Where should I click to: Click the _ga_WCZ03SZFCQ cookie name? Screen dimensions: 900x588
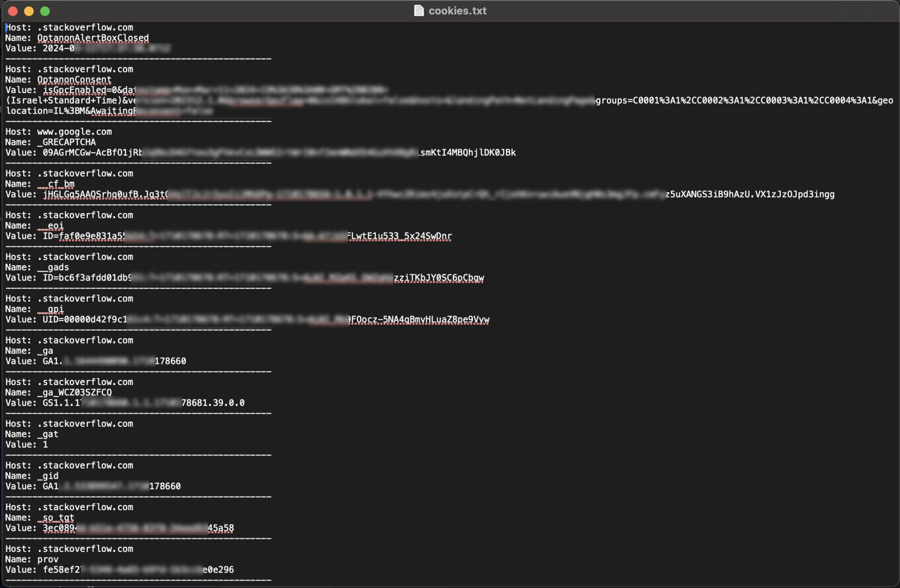pos(73,392)
